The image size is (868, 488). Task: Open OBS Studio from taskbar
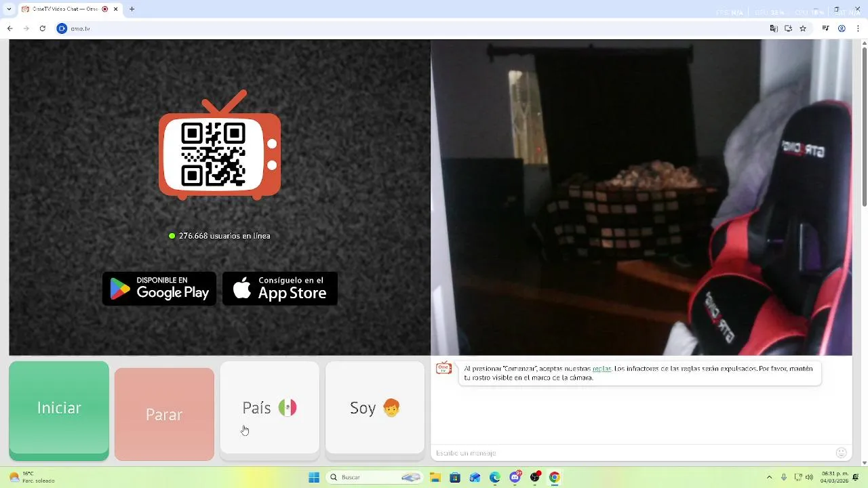coord(535,477)
